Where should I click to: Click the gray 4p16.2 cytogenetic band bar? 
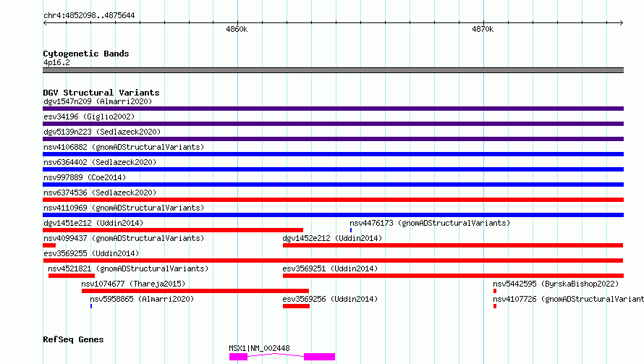pyautogui.click(x=333, y=70)
